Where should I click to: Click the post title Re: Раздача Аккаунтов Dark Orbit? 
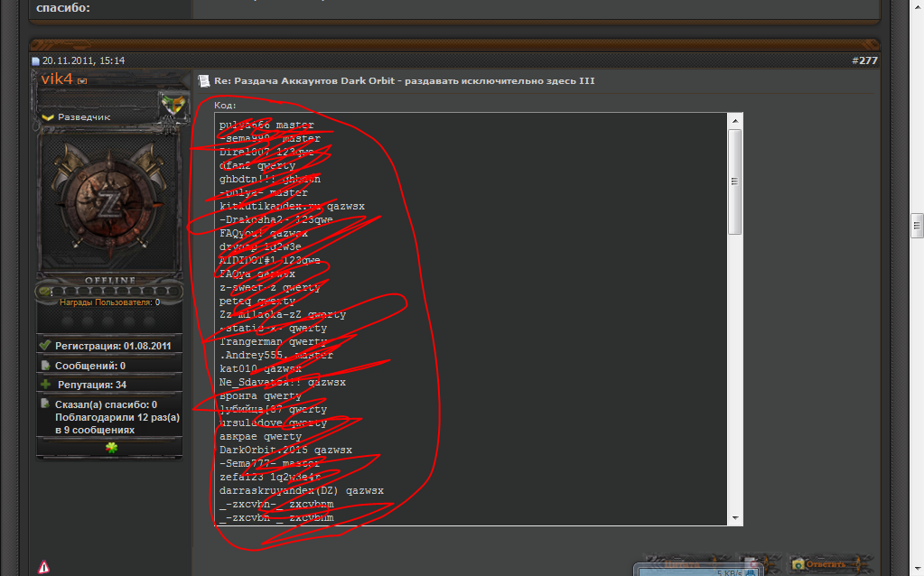click(x=405, y=80)
